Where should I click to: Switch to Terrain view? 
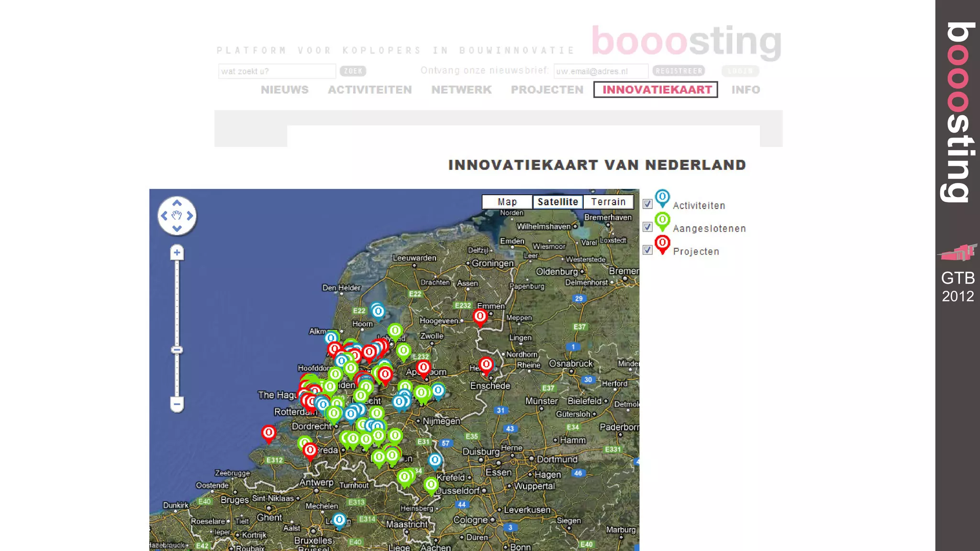click(608, 202)
